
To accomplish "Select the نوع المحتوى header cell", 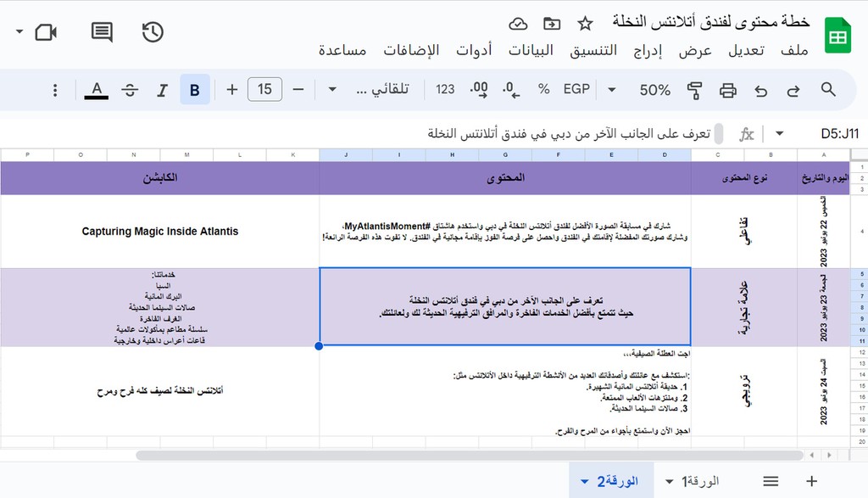I will point(744,178).
